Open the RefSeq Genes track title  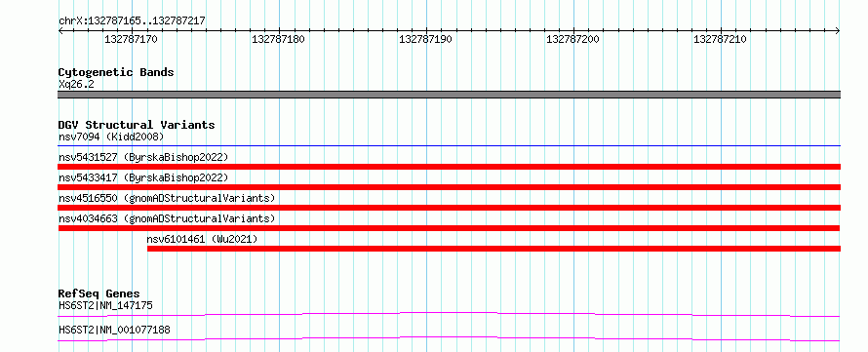click(99, 293)
